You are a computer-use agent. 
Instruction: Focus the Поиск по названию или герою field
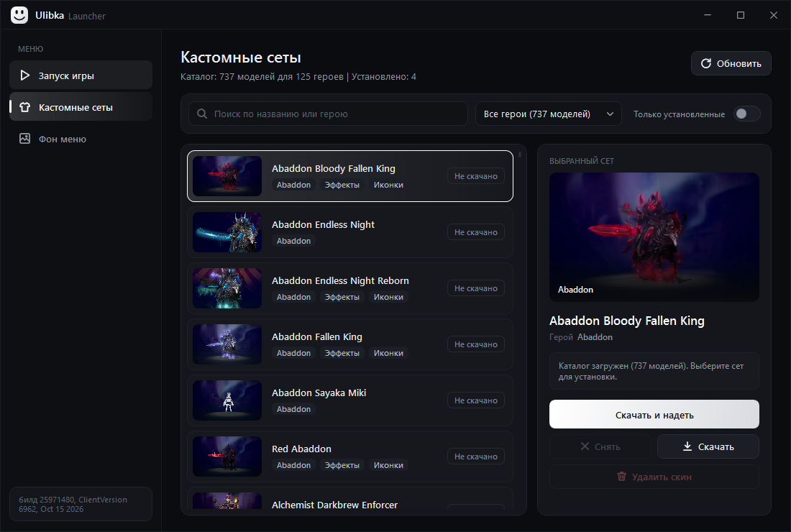[328, 114]
